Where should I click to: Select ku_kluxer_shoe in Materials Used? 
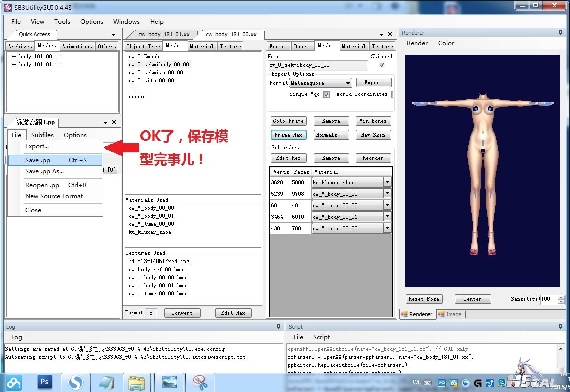tap(150, 232)
